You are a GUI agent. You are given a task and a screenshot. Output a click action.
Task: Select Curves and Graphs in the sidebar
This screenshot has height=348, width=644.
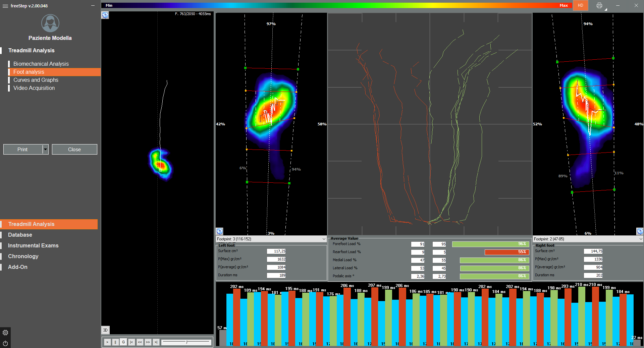(x=36, y=80)
